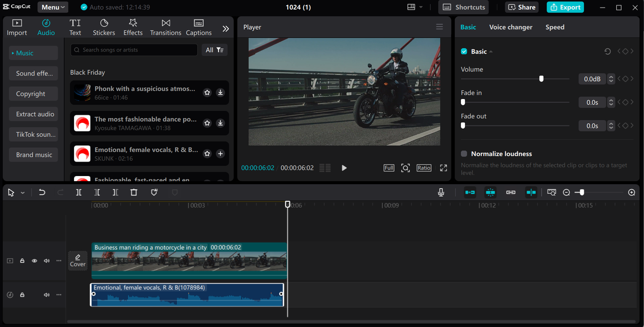This screenshot has height=327, width=644.
Task: Uncheck the Basic checkbox
Action: click(464, 51)
